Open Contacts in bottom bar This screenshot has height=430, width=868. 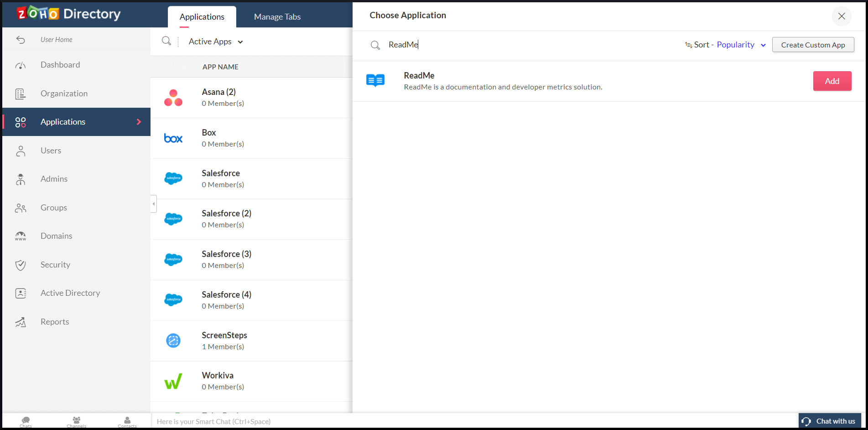pos(127,422)
